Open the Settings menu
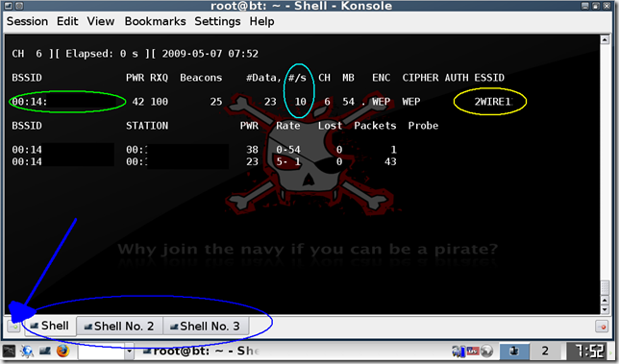Viewport: 619px width, 364px height. (x=217, y=21)
